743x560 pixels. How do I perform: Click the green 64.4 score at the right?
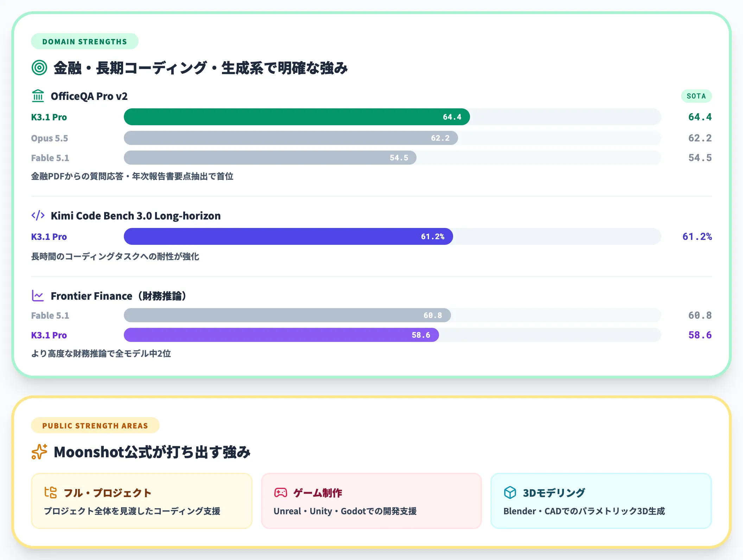700,117
